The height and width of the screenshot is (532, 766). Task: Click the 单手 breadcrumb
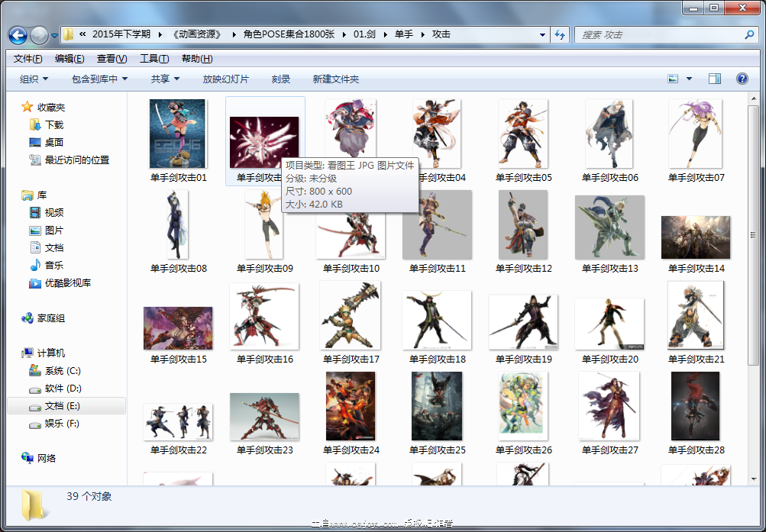coord(403,34)
